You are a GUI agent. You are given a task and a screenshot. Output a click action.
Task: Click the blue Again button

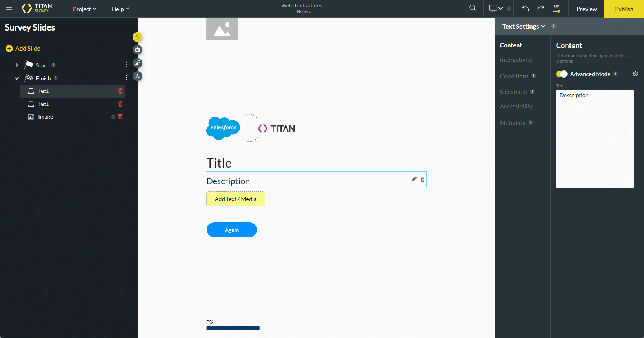click(232, 230)
